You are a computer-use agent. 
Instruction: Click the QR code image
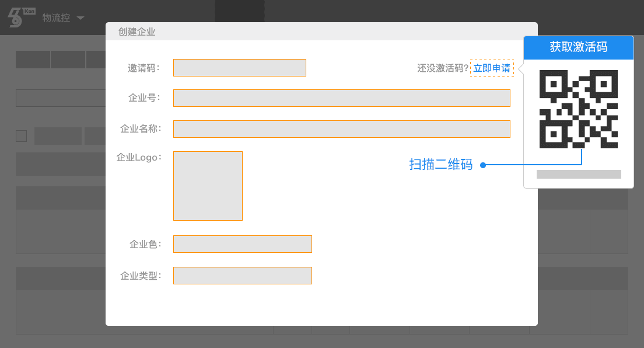click(579, 109)
